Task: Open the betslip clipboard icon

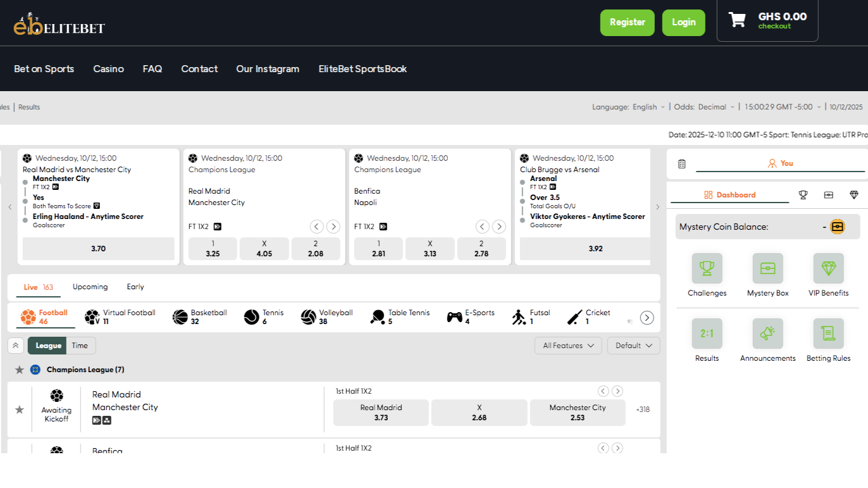Action: coord(681,163)
